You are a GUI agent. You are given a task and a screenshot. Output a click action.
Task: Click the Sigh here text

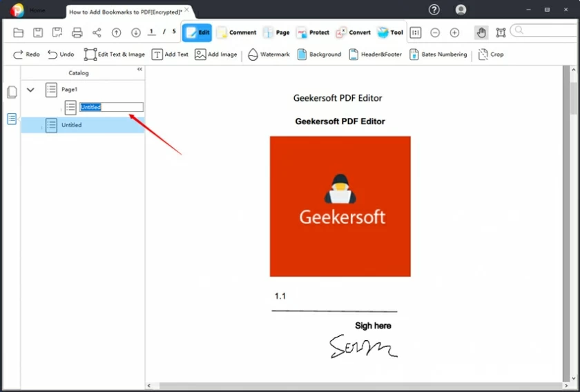tap(373, 326)
